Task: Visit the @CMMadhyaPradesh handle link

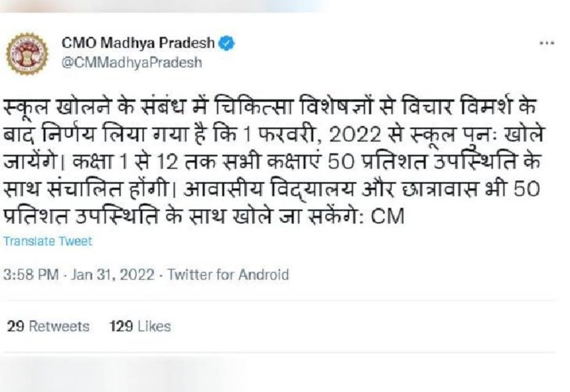Action: [x=131, y=62]
